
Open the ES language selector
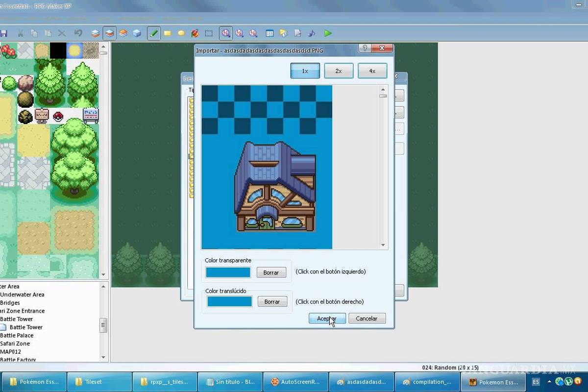[x=536, y=382]
